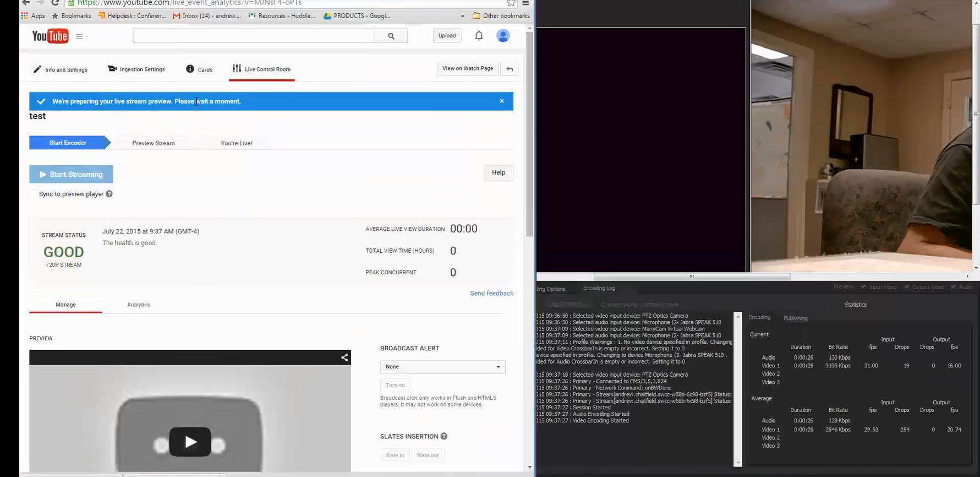Select the Live Control Room tab
Viewport: 980px width, 477px height.
(262, 69)
